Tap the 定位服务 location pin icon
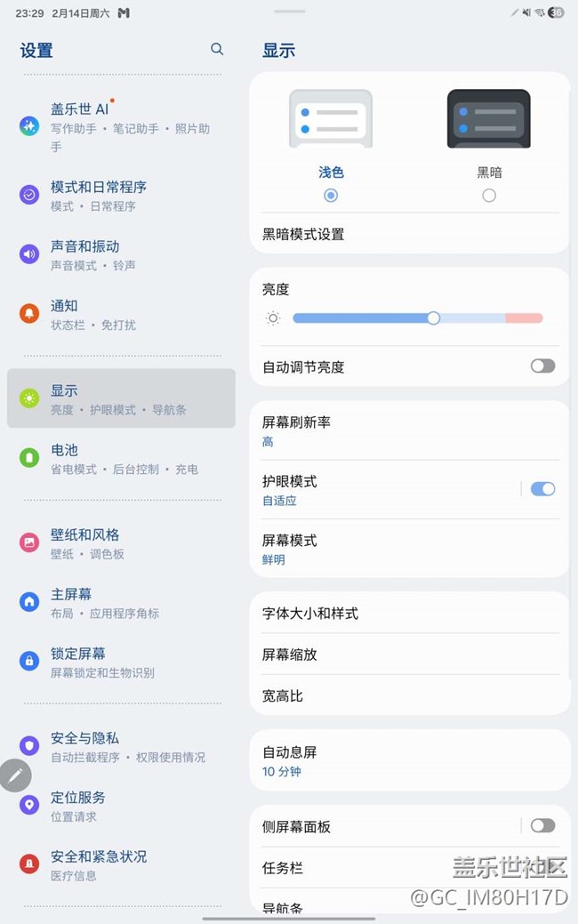The image size is (578, 924). [29, 805]
